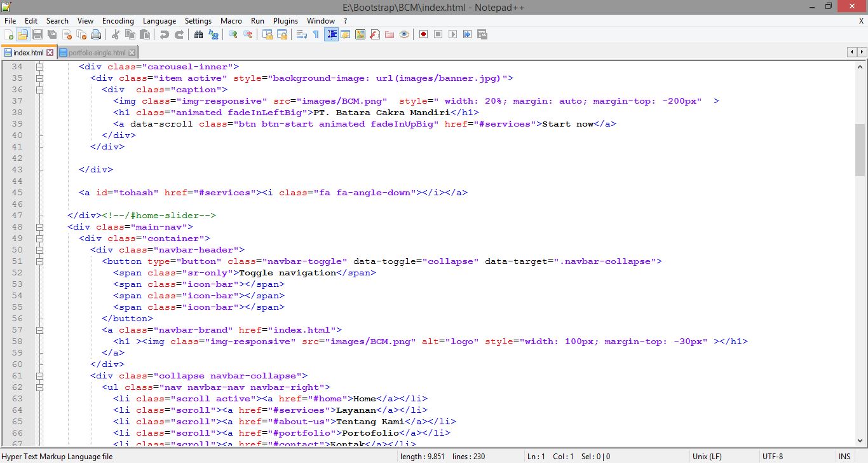Viewport: 868px width, 463px height.
Task: Click the Paste toolbar icon
Action: click(145, 34)
